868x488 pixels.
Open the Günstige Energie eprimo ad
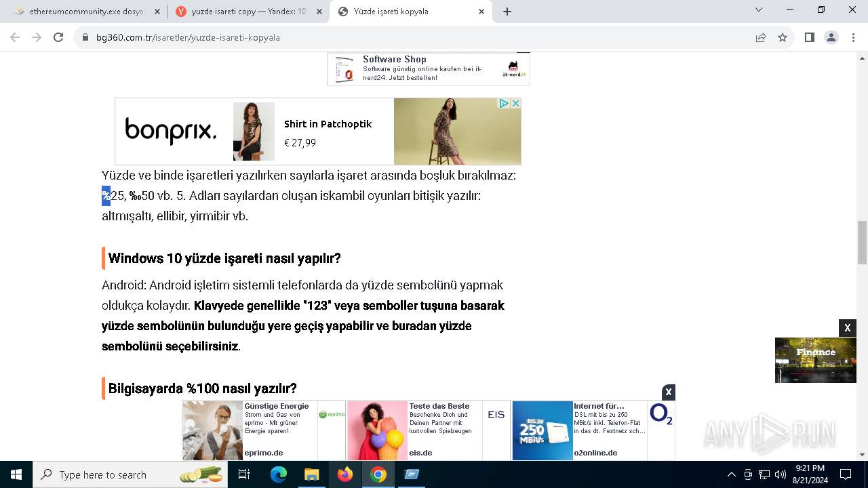264,430
